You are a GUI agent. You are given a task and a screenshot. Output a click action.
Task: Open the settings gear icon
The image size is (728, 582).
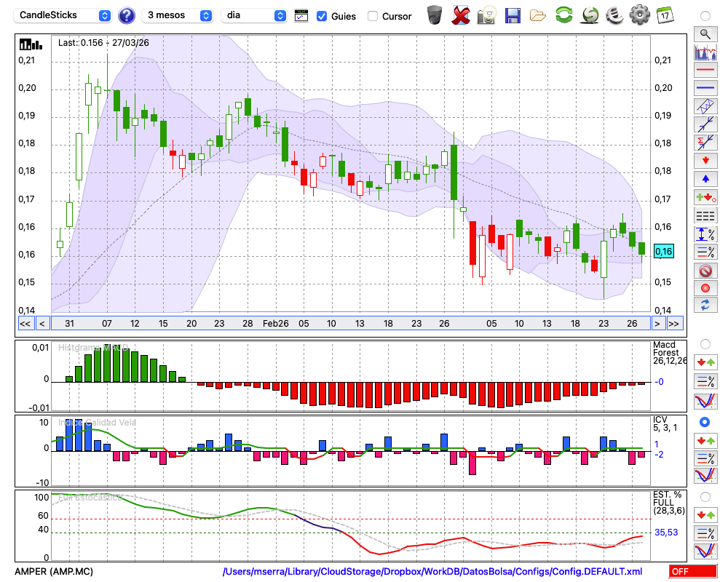pos(638,15)
